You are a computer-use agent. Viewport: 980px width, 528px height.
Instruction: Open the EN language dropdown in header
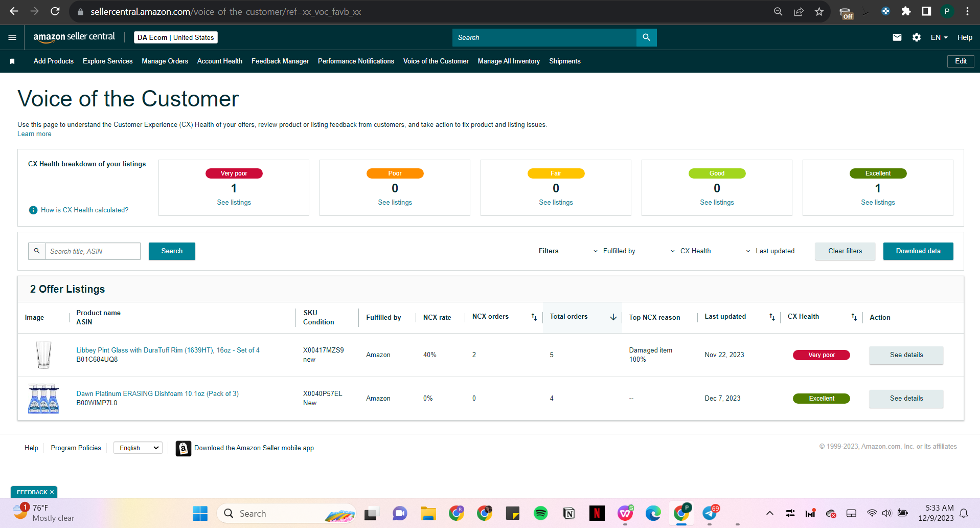click(x=939, y=37)
